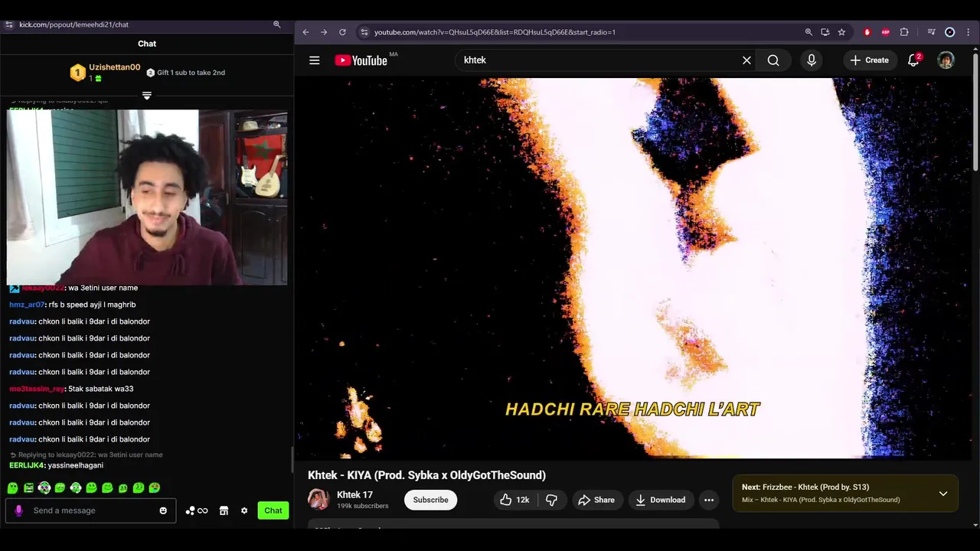Click the KIYA video player area
980x551 pixels.
tap(634, 268)
